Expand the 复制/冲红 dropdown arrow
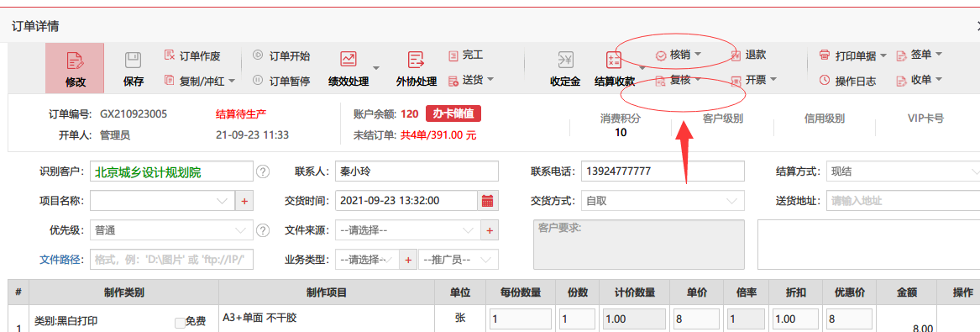The width and height of the screenshot is (980, 332). (x=231, y=81)
